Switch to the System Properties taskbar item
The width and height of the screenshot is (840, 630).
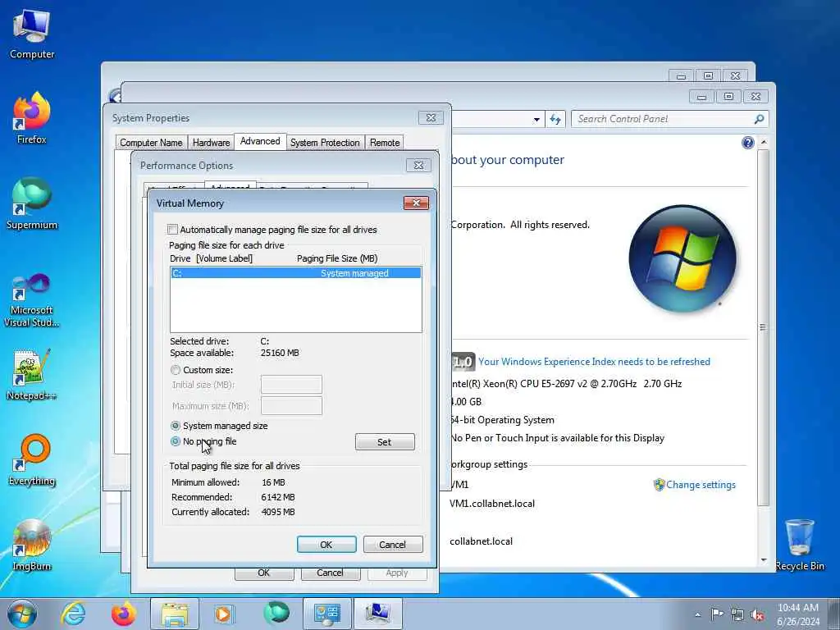click(x=377, y=614)
